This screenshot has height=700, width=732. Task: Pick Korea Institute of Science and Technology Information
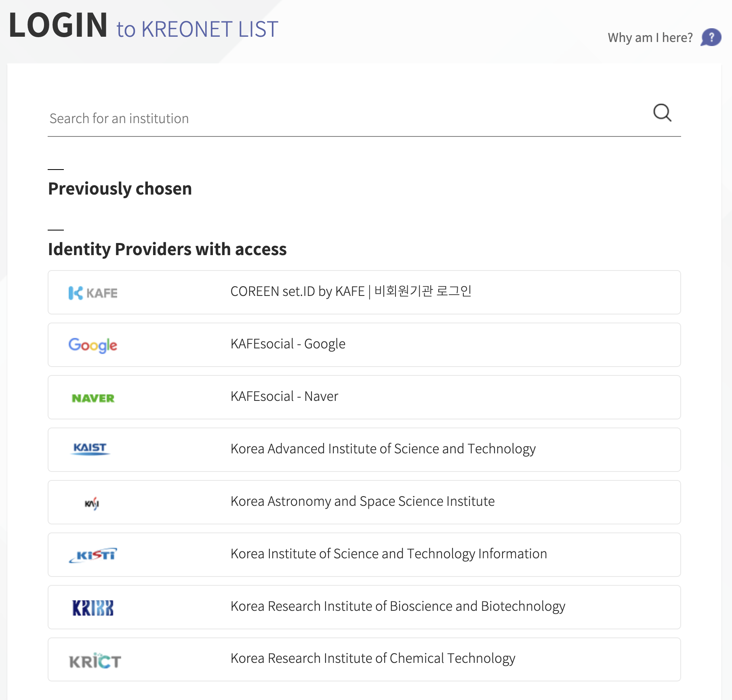(x=388, y=554)
